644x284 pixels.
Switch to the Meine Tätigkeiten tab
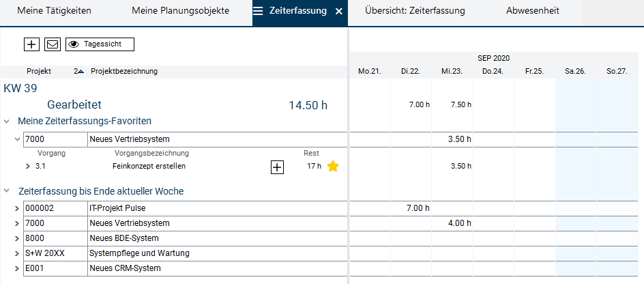[54, 12]
